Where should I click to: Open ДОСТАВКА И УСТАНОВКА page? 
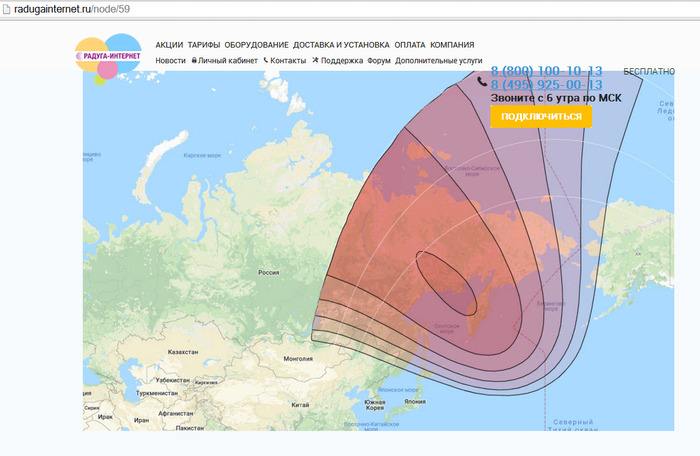tap(343, 45)
